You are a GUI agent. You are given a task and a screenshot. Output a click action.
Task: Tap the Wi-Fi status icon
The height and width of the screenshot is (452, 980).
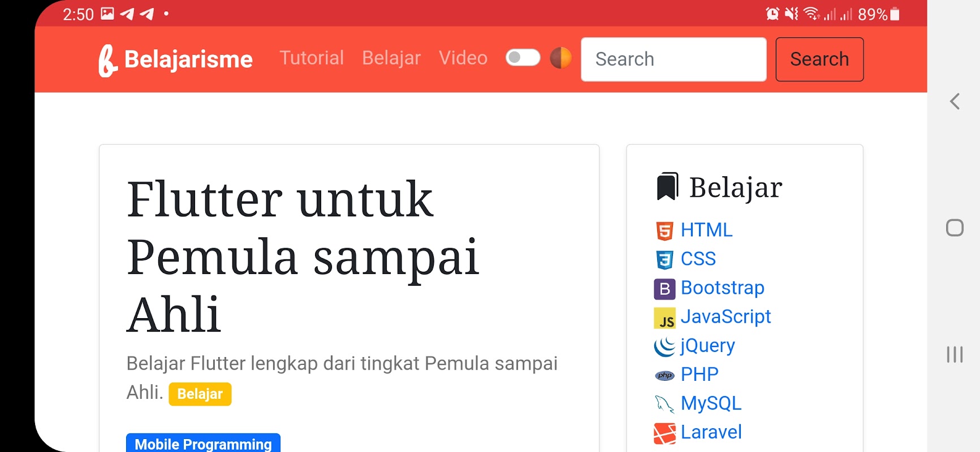coord(811,14)
